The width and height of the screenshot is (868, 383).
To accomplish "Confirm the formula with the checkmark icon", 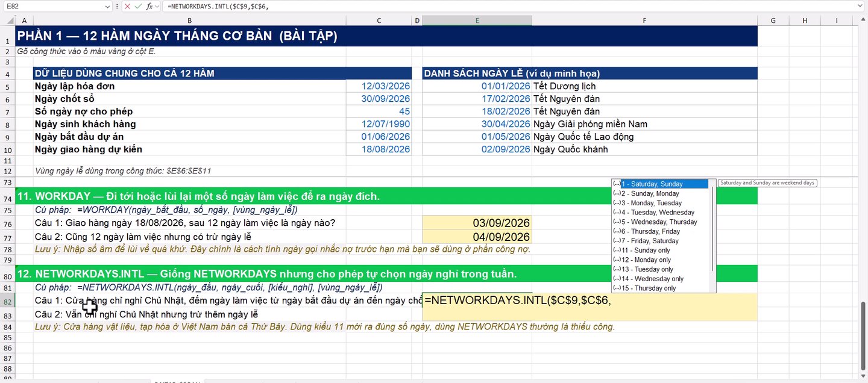I will 138,6.
